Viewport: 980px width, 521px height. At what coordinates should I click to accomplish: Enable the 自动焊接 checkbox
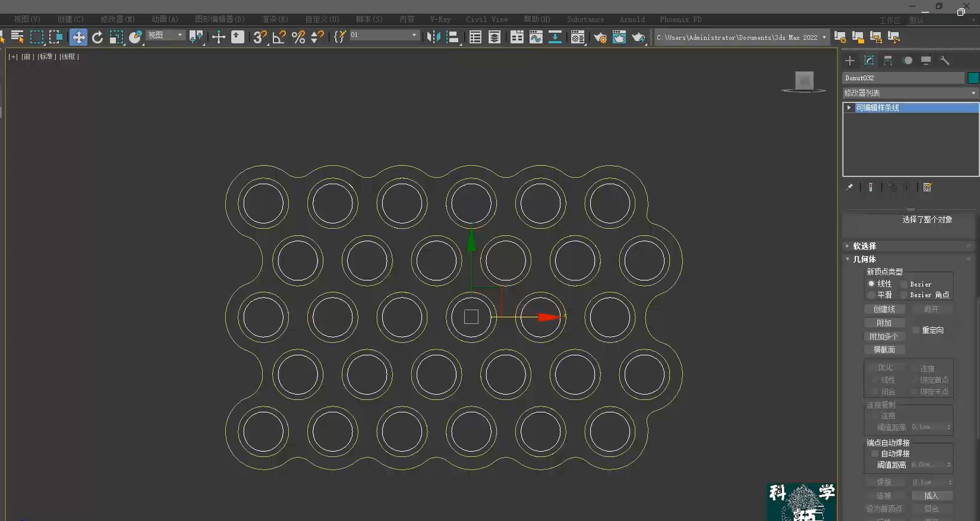(x=875, y=453)
